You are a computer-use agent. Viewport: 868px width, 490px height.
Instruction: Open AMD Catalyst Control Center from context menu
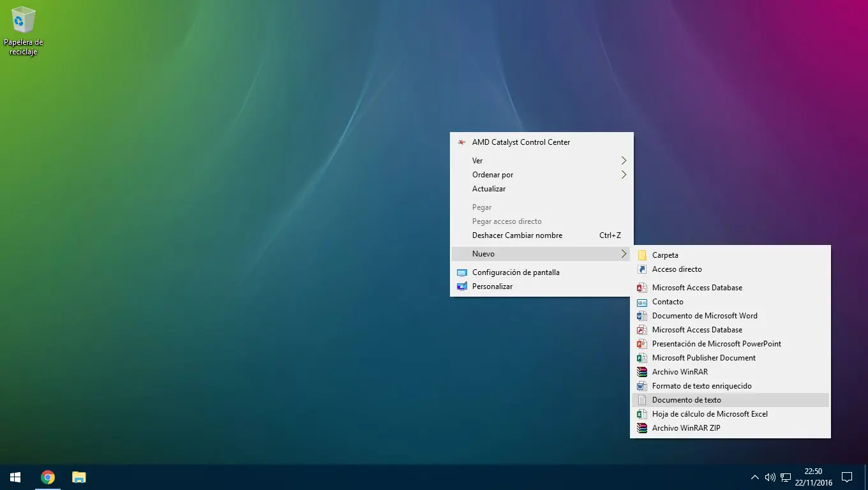click(x=542, y=142)
